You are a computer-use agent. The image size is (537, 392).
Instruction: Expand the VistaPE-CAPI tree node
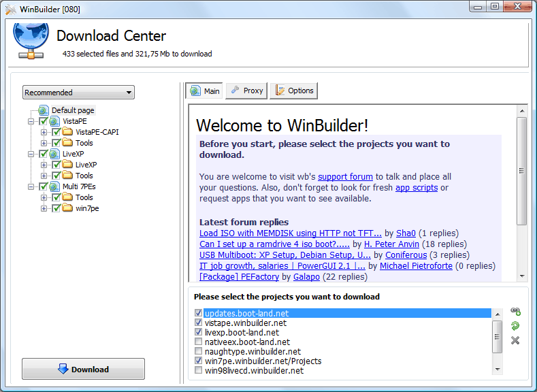tap(44, 132)
